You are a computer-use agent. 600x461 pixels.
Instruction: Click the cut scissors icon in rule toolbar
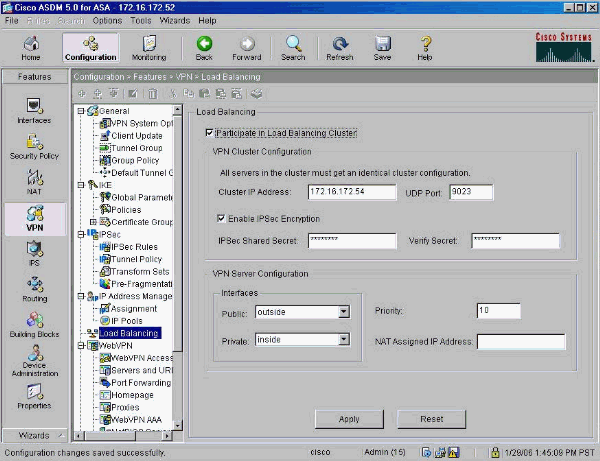[173, 94]
